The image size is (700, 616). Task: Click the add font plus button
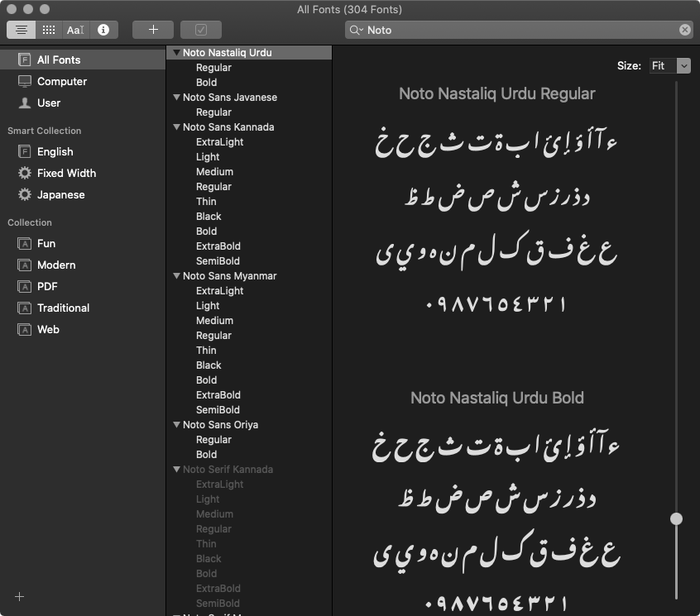153,30
